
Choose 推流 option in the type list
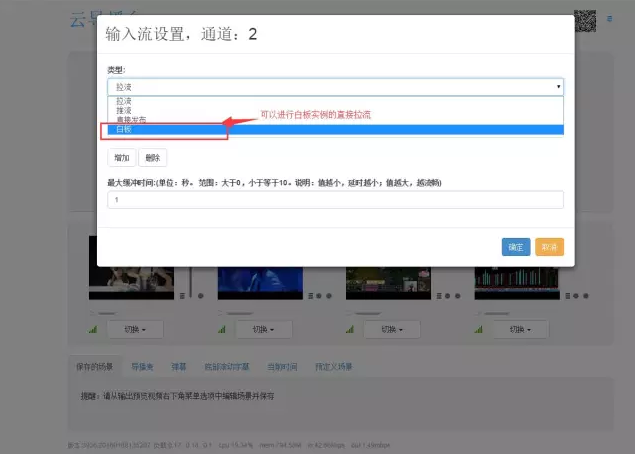(x=335, y=110)
